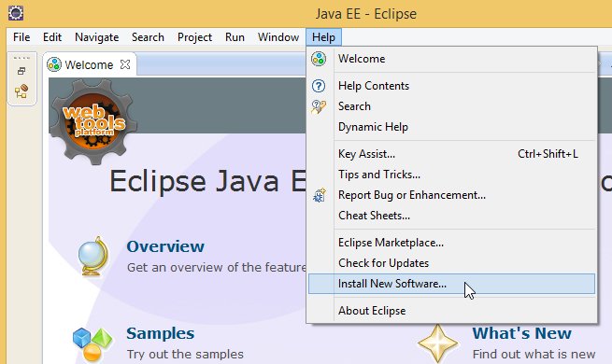This screenshot has height=364, width=612.
Task: Click the Welcome tab globe icon
Action: (54, 64)
